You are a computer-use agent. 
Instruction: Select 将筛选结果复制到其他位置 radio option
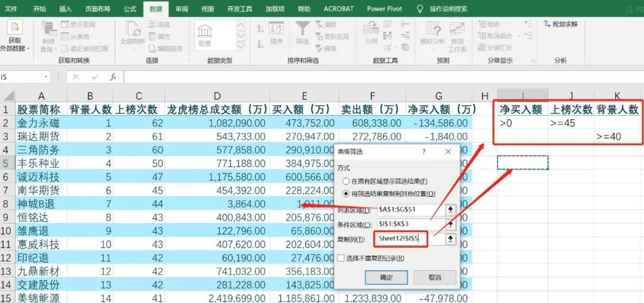346,194
